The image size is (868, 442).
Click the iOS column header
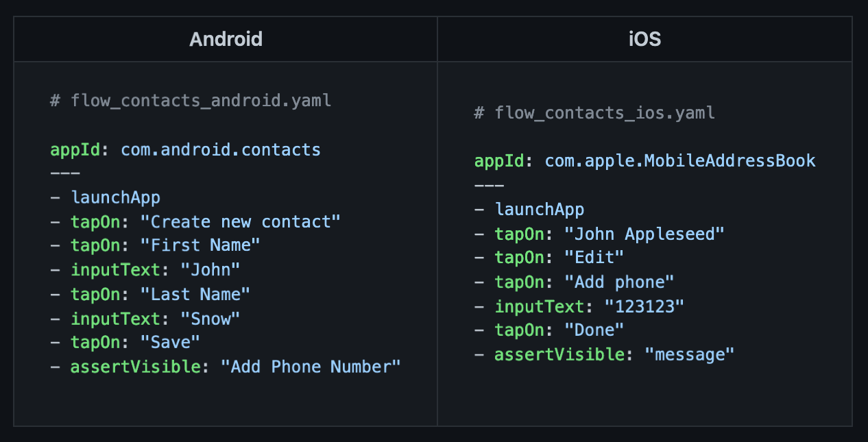click(x=644, y=39)
